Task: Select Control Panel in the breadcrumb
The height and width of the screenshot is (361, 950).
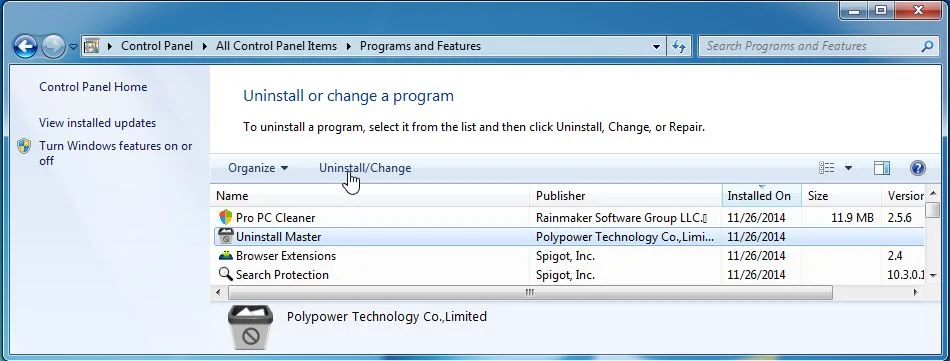Action: click(157, 46)
